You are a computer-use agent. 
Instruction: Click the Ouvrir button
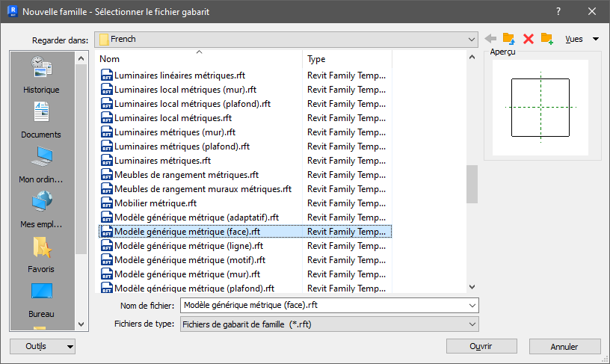[x=481, y=346]
